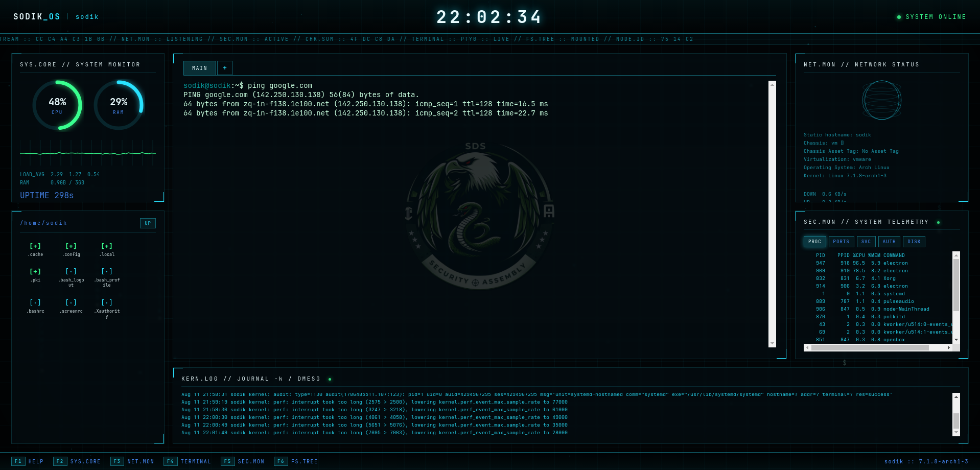Click the terminal scrollbar down arrow
This screenshot has height=470, width=980.
point(772,343)
